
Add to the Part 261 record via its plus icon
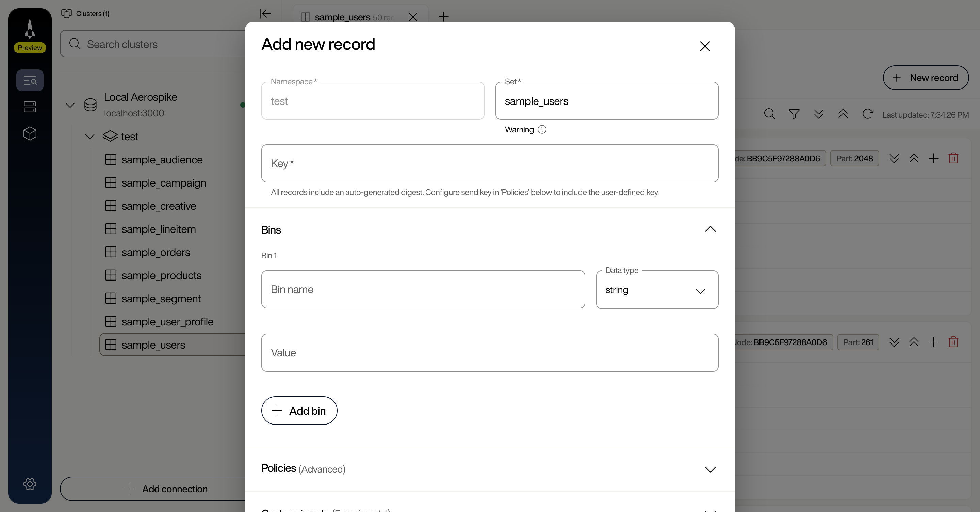point(934,342)
